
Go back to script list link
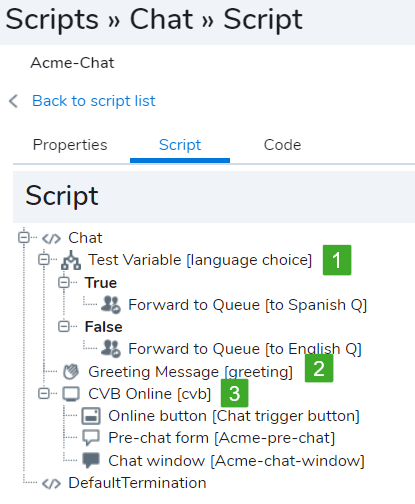94,101
